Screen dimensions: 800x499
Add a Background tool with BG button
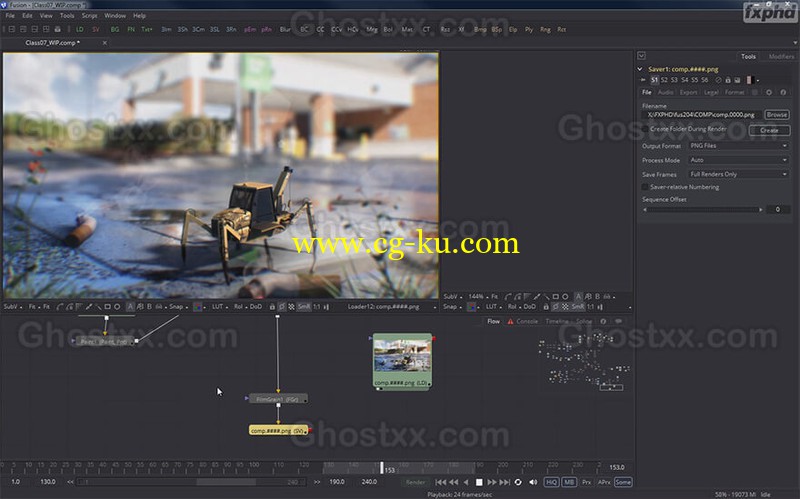[115, 30]
